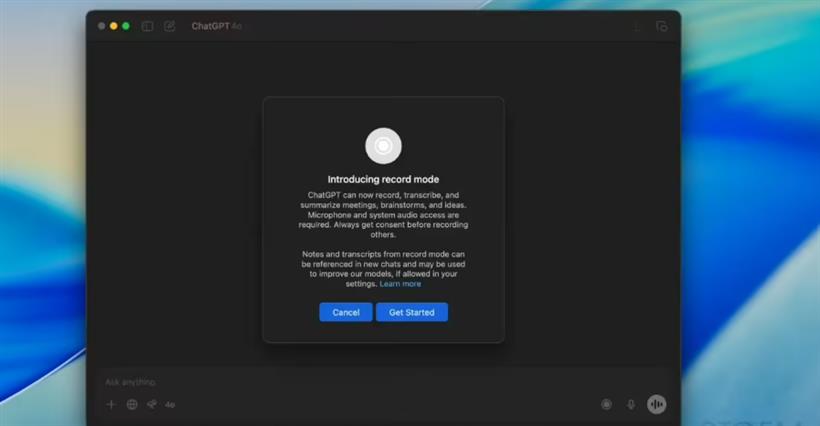Launch voice mode waveform button
The image size is (820, 426).
(x=656, y=404)
